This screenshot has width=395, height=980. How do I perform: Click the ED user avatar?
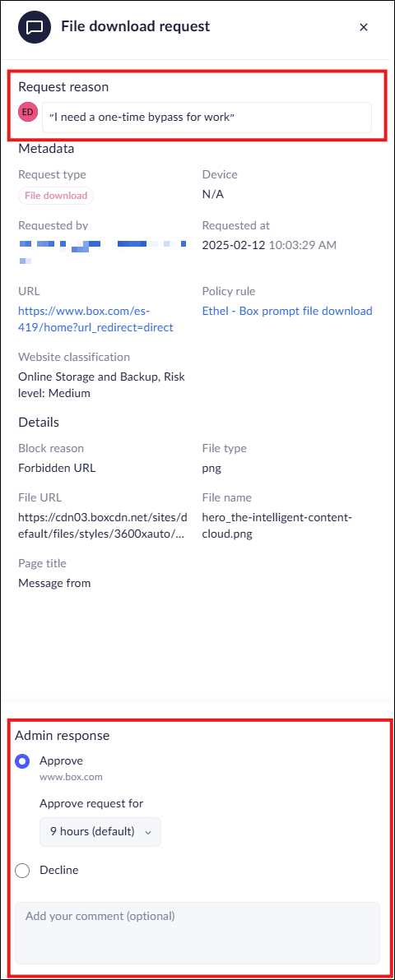tap(28, 112)
